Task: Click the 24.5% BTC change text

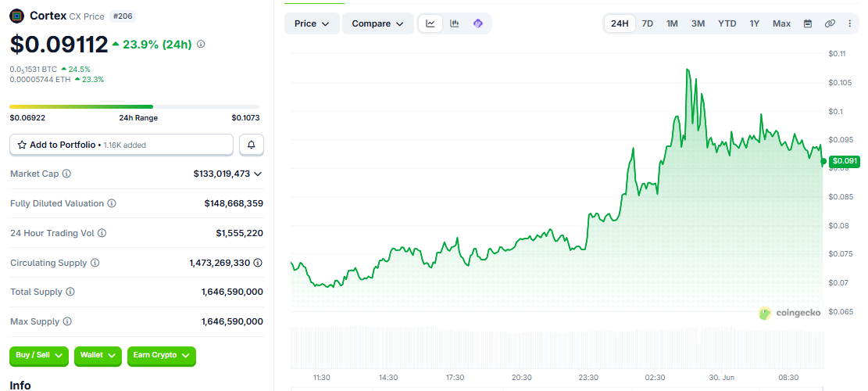Action: pos(79,70)
